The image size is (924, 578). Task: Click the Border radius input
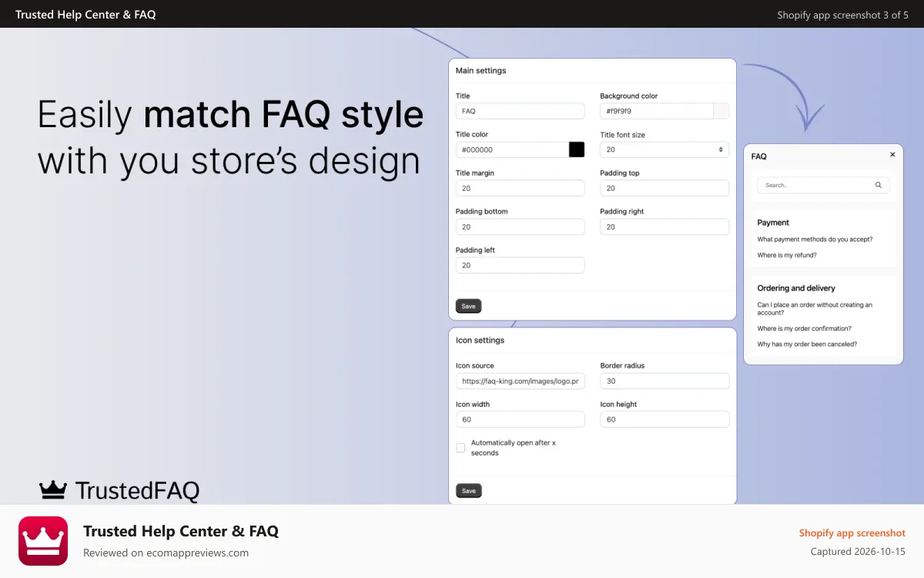click(665, 381)
